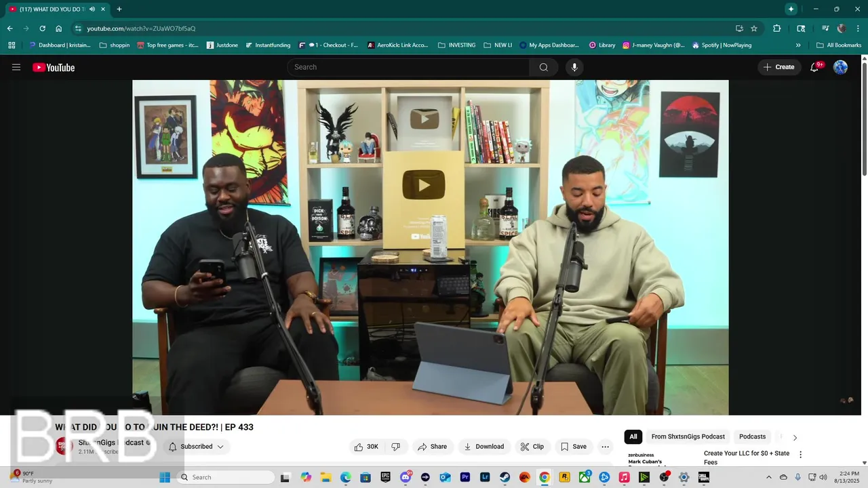868x488 pixels.
Task: Open Subscribed notification dropdown
Action: point(196,447)
